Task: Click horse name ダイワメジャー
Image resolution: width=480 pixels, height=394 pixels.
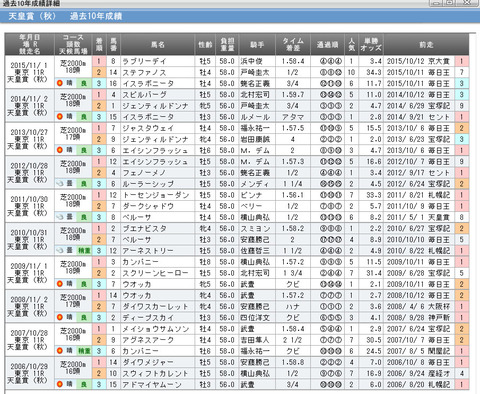Action: (x=148, y=362)
